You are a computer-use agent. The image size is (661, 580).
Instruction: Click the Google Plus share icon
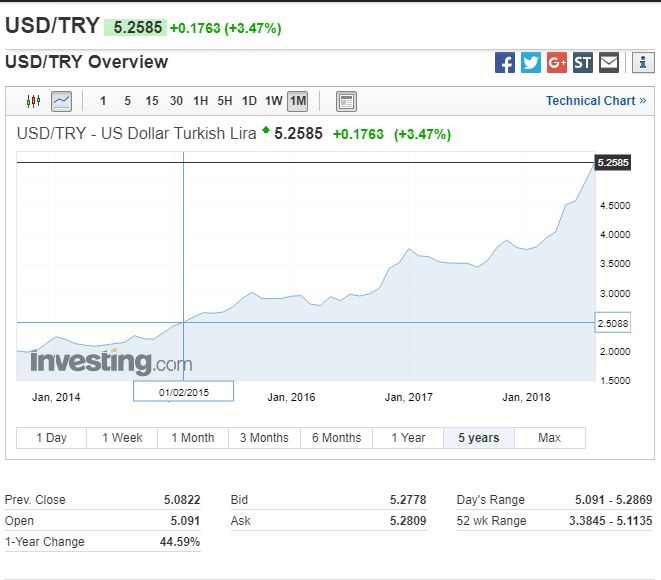[x=557, y=63]
